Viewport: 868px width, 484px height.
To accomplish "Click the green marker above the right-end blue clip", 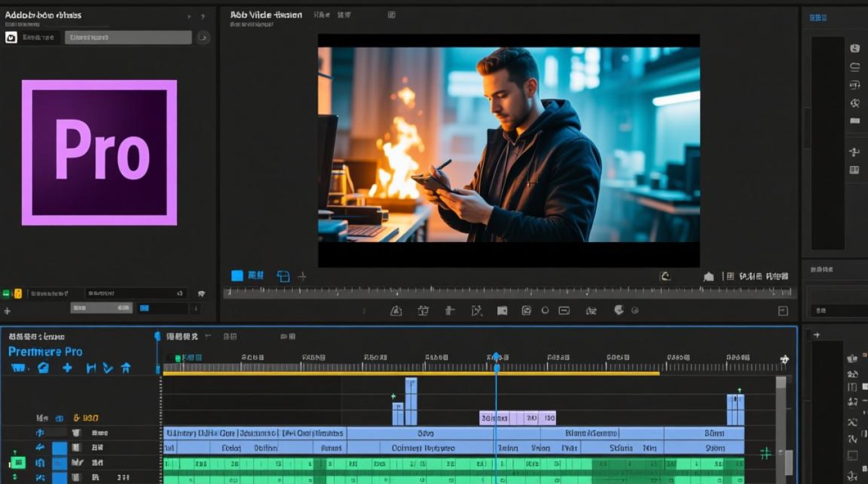I will click(739, 390).
